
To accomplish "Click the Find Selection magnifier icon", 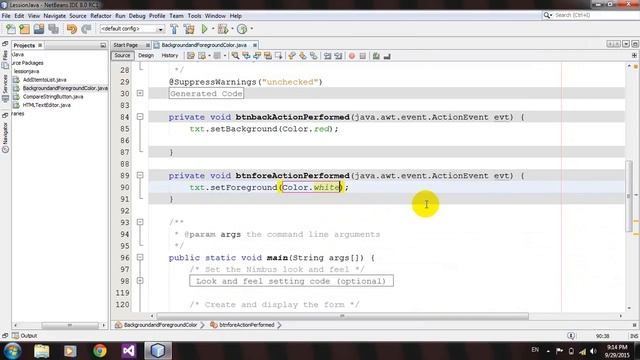I will point(236,56).
